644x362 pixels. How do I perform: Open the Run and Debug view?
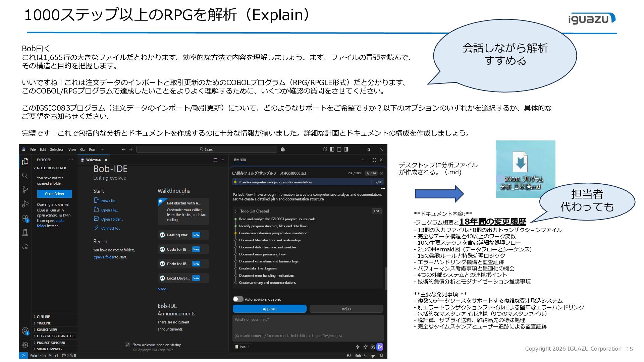click(25, 204)
